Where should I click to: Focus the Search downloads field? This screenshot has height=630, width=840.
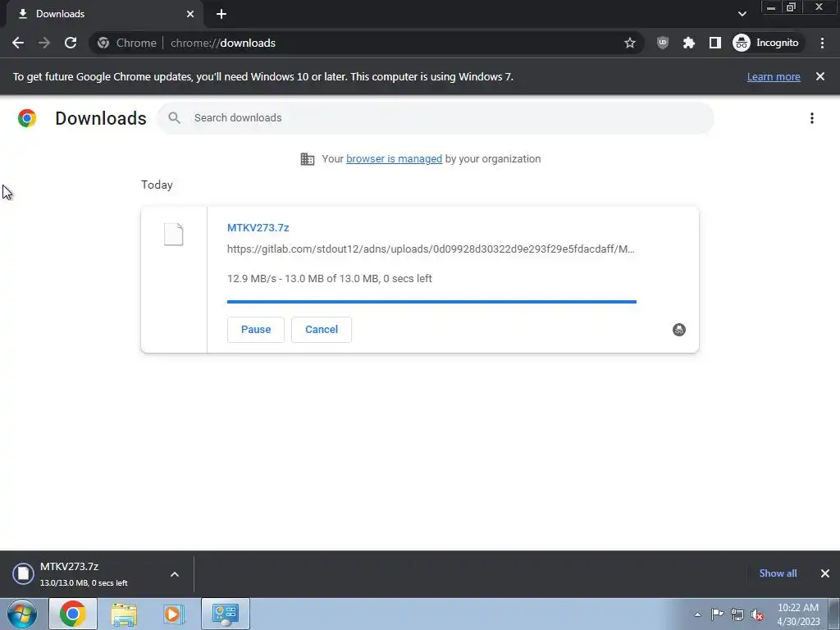tap(436, 118)
